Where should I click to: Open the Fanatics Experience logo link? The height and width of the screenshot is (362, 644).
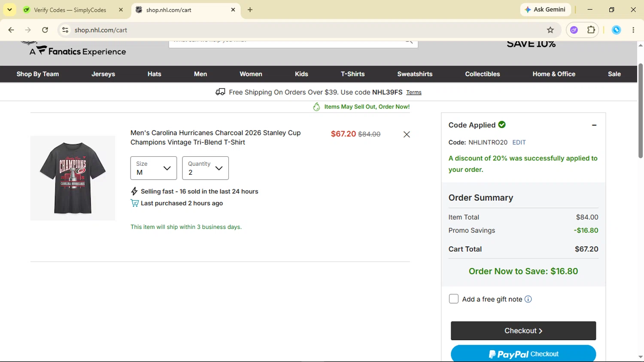pyautogui.click(x=77, y=51)
